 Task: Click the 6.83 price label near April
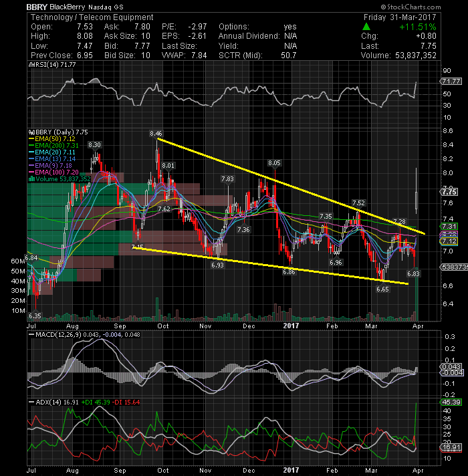(x=413, y=274)
